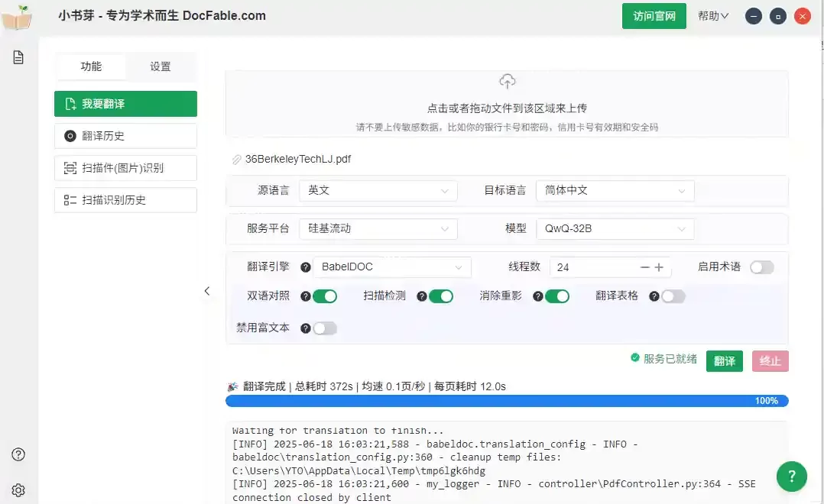Click help icon next to 扫描检测
The width and height of the screenshot is (824, 504).
(x=421, y=296)
